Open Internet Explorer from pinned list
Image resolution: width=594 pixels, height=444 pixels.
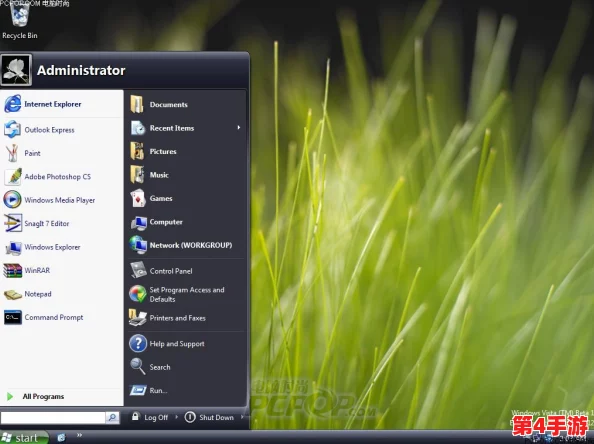[62, 104]
